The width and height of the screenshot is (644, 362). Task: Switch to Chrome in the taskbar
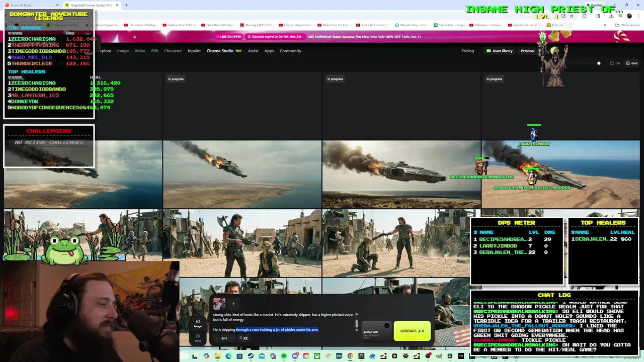tap(350, 356)
